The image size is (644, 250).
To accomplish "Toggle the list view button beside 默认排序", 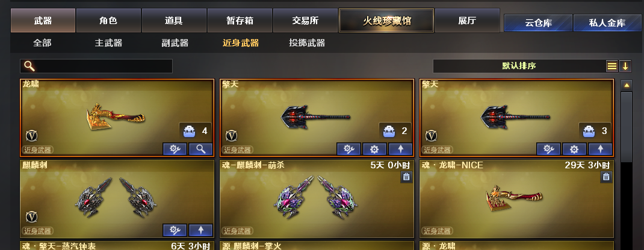I will [612, 66].
